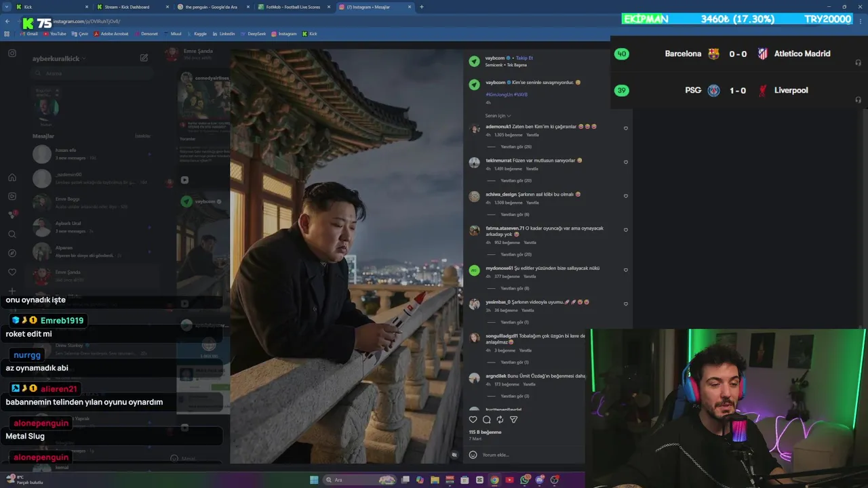Open tekinmurrat's 1.491 beğenme like count
Screen dimensions: 868x488
pyautogui.click(x=508, y=169)
